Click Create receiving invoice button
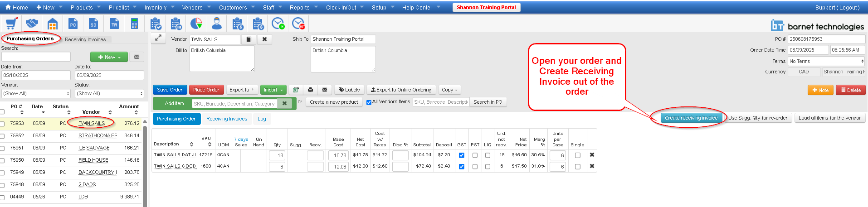Viewport: 868px width, 207px height. click(691, 118)
